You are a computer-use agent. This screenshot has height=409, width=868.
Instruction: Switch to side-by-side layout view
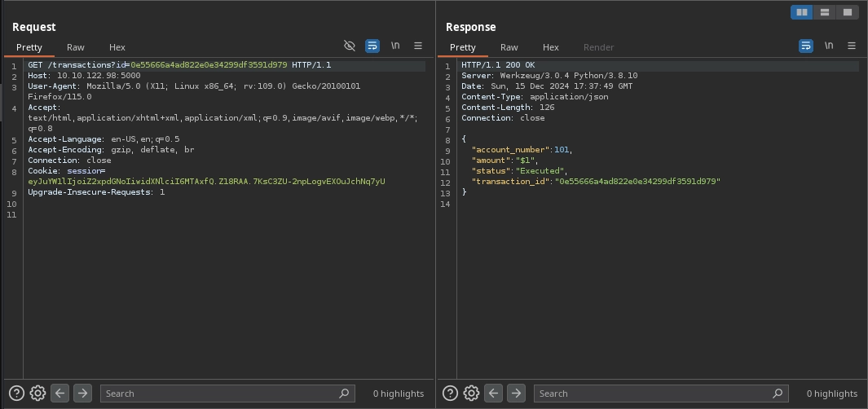click(x=802, y=12)
